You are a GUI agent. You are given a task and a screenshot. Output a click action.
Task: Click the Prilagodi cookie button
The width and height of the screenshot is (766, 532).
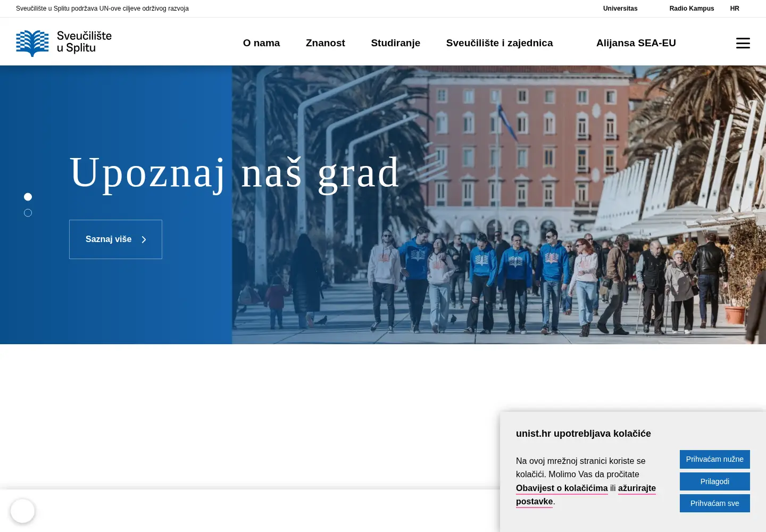(715, 481)
